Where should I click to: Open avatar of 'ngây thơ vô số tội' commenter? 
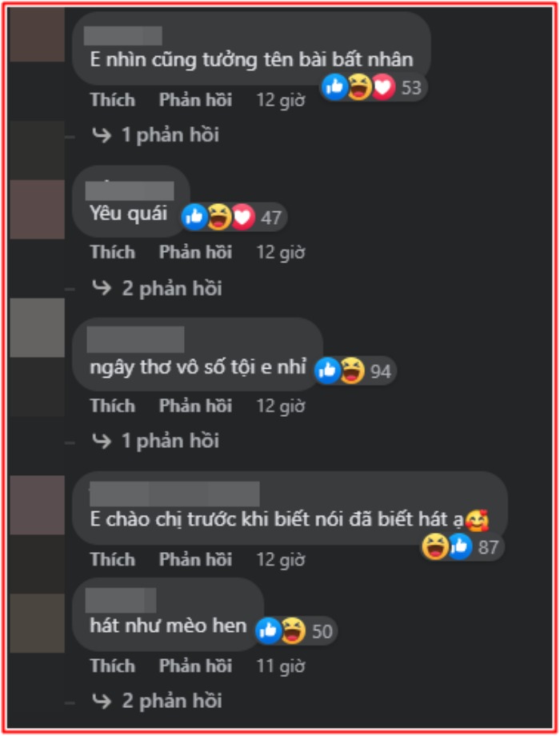coord(37,328)
